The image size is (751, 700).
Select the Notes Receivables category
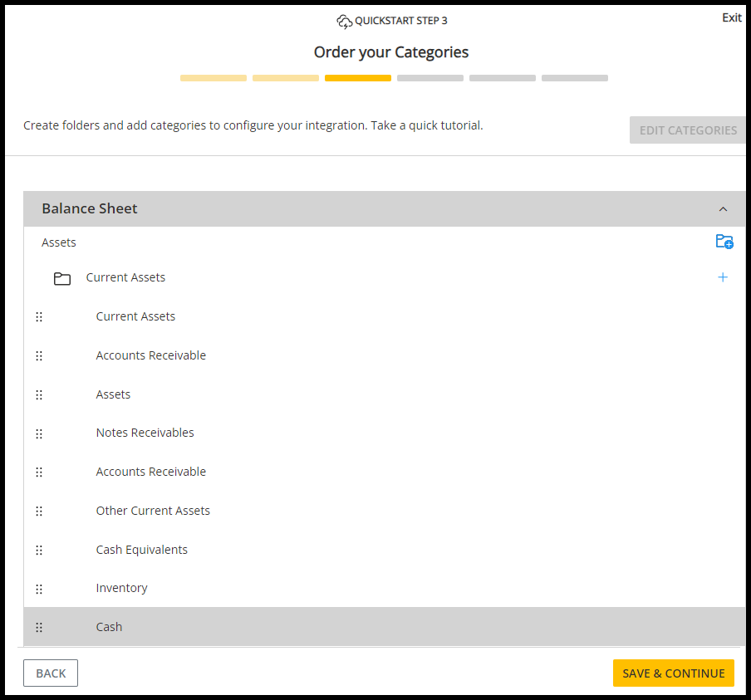click(145, 433)
